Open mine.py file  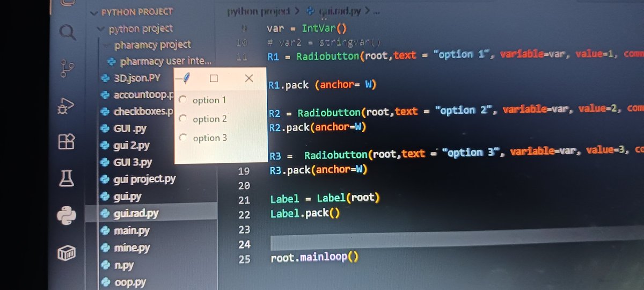[x=126, y=248]
